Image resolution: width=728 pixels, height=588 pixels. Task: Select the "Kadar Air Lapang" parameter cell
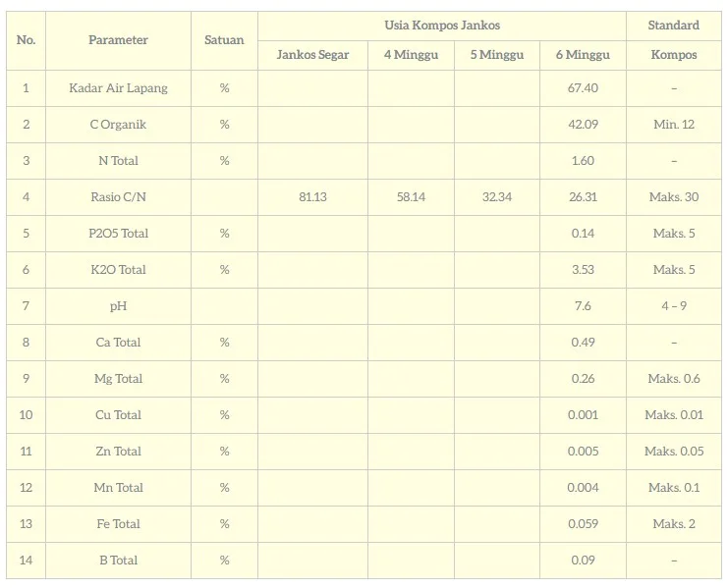coord(118,88)
